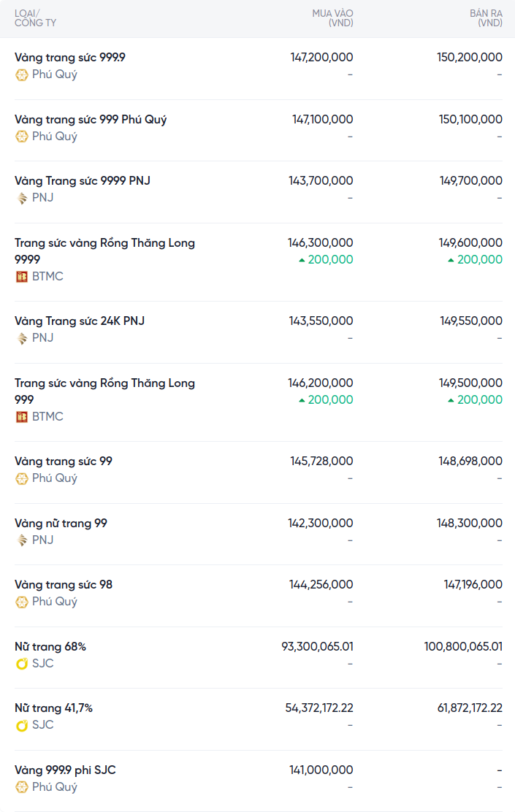The height and width of the screenshot is (812, 515).
Task: Click Phú Quý logo under Vàng 999.9 phi SJC
Action: click(22, 787)
